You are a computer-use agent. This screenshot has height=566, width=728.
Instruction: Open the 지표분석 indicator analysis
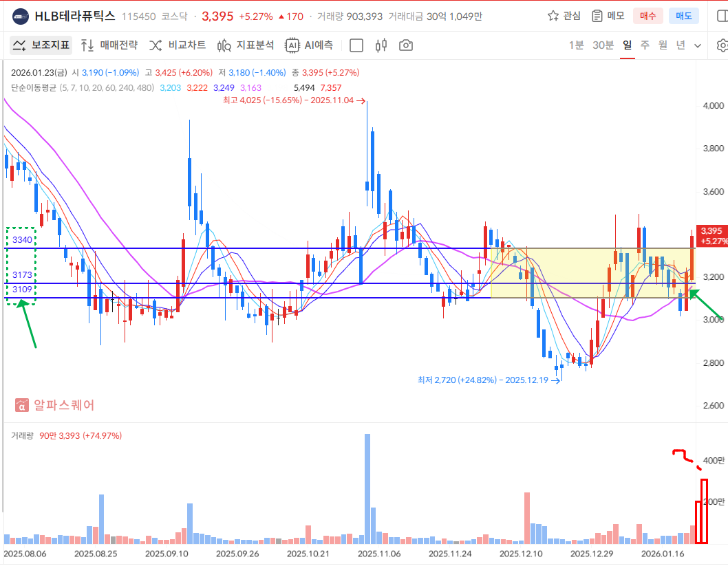pyautogui.click(x=246, y=45)
